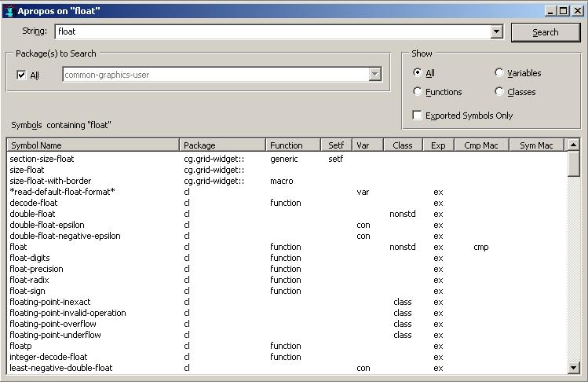
Task: Select the Classes radio button
Action: 499,92
